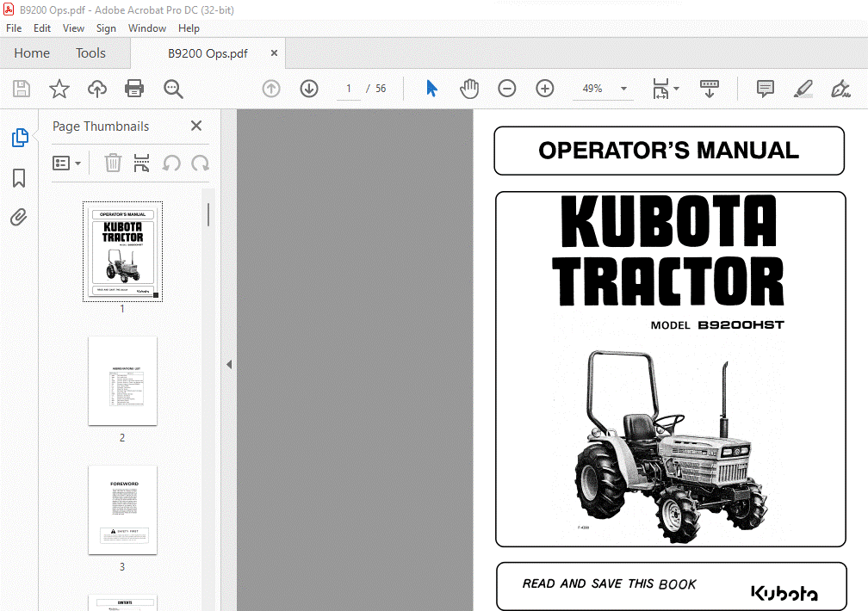Open the Attachments paperclip icon

(x=18, y=217)
